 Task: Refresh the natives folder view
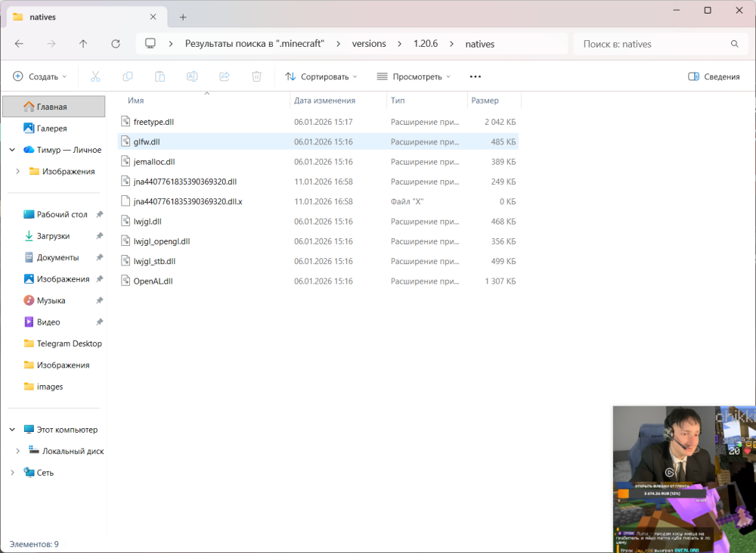tap(116, 44)
